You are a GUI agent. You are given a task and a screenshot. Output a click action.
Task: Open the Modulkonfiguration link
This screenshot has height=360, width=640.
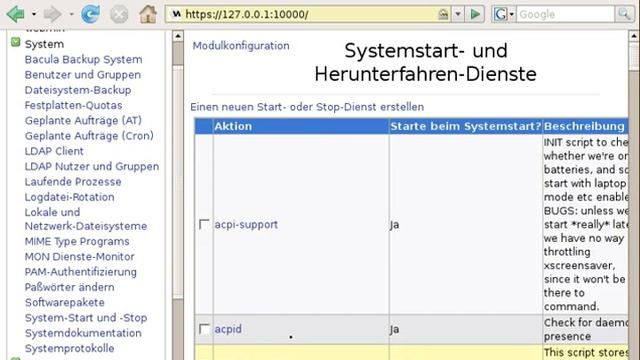(x=241, y=46)
